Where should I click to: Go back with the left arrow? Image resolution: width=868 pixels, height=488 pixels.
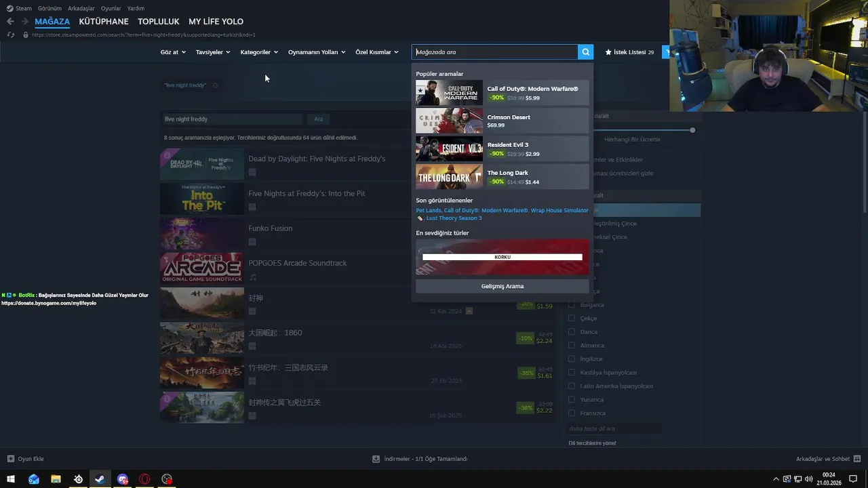10,21
